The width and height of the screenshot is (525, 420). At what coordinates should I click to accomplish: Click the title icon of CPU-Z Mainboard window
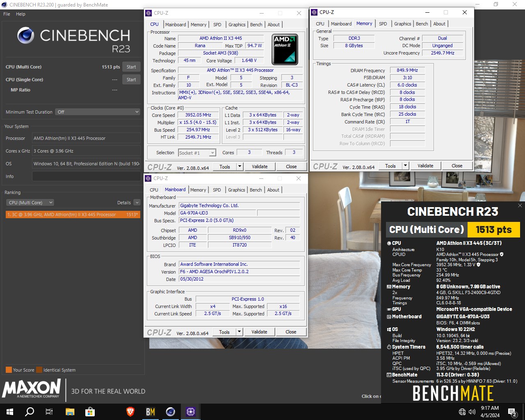148,178
